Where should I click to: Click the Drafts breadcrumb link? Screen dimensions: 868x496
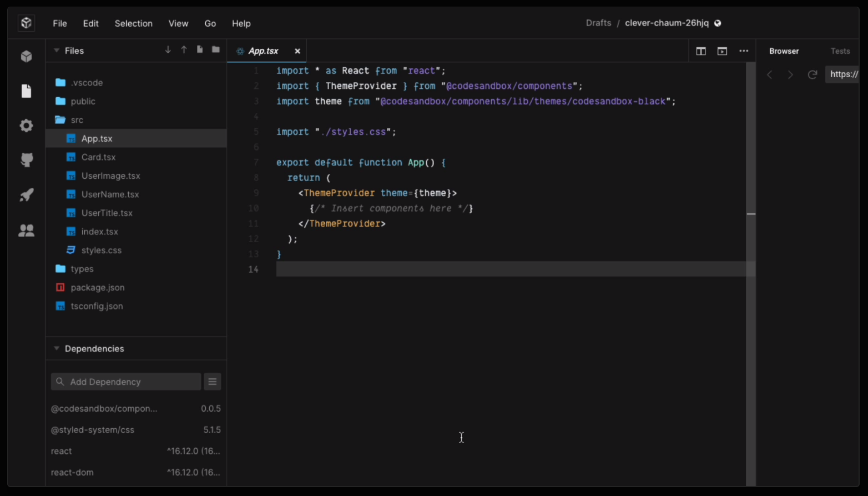click(x=598, y=23)
